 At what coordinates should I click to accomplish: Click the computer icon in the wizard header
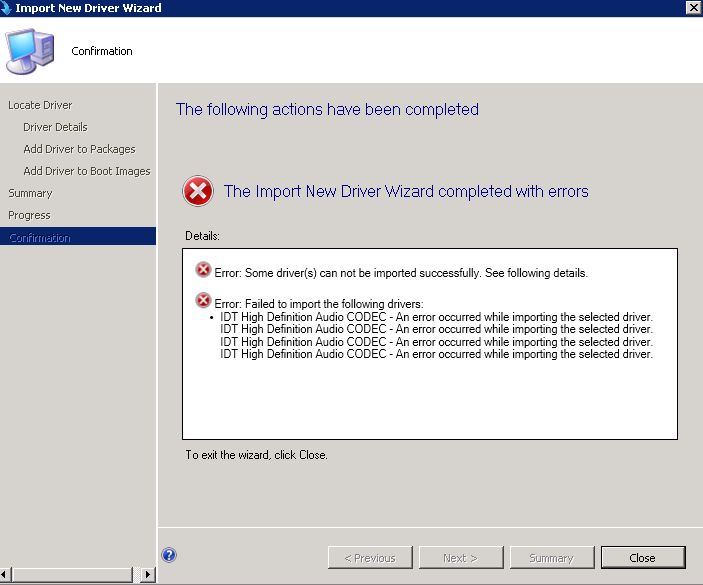[30, 51]
